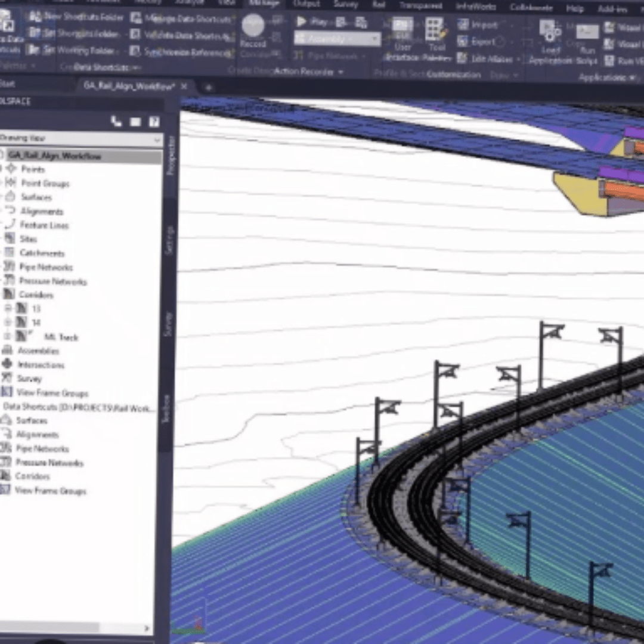
Task: Click the Pipe Networks icon in Prospector tree
Action: point(9,267)
